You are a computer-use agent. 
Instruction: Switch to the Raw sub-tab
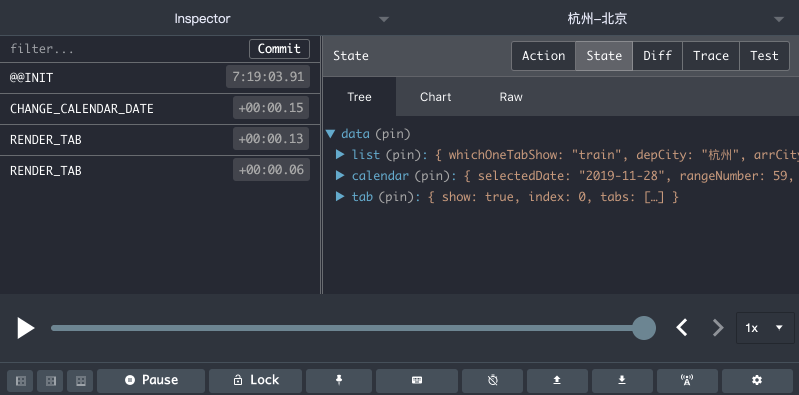tap(511, 97)
